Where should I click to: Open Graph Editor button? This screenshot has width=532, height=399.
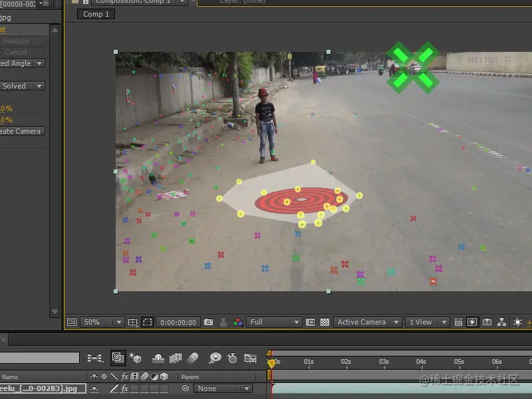[x=250, y=358]
